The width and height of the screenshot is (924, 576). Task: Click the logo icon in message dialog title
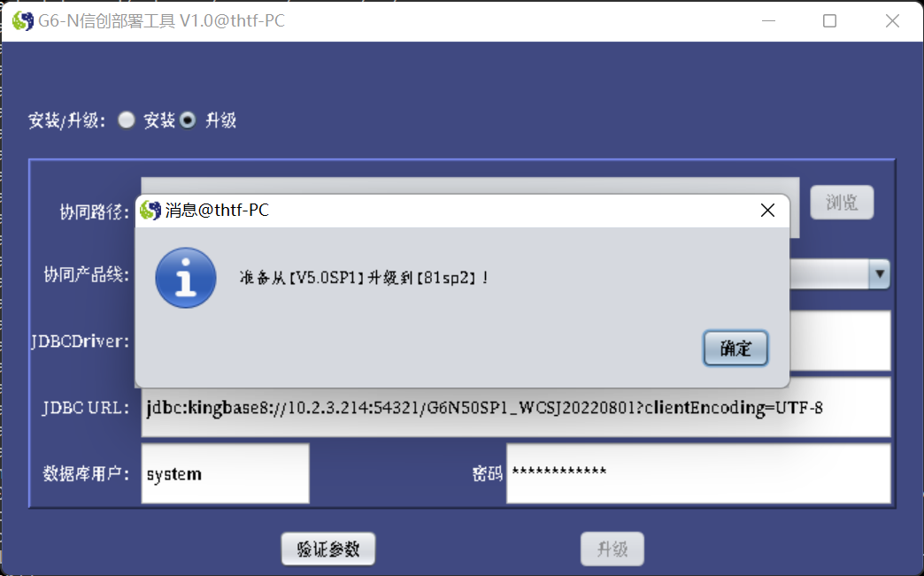click(150, 211)
